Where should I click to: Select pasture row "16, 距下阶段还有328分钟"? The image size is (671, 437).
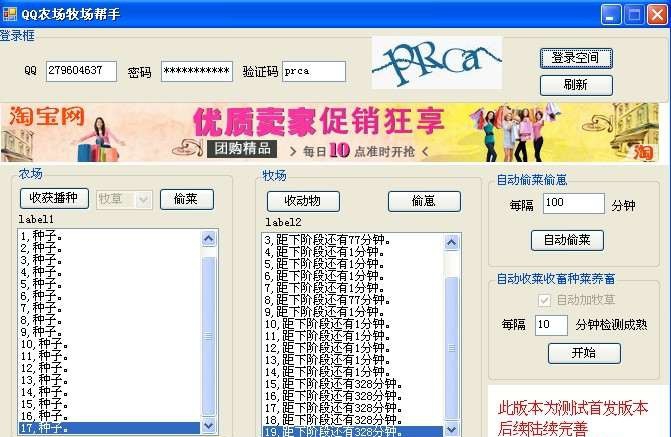[353, 396]
